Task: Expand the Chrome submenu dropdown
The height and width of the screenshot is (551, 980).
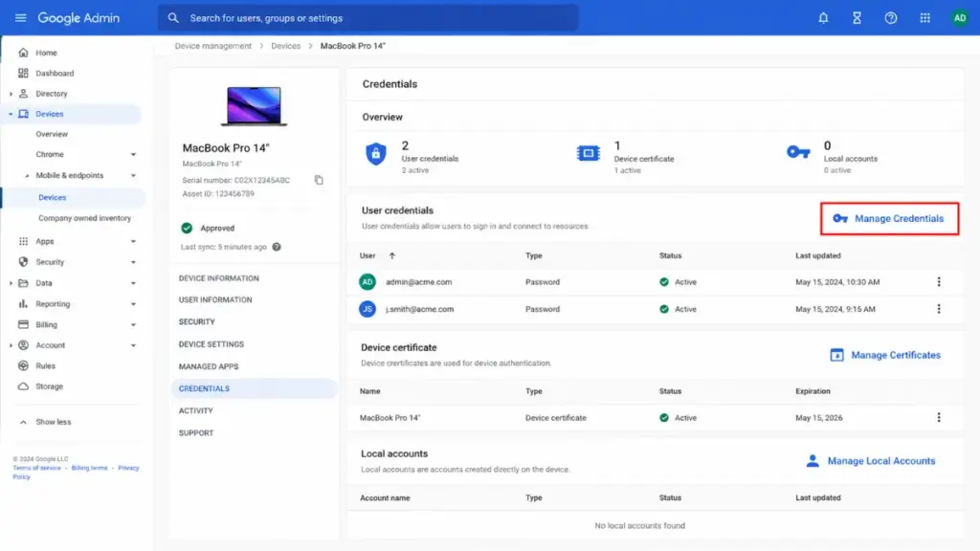Action: click(133, 154)
